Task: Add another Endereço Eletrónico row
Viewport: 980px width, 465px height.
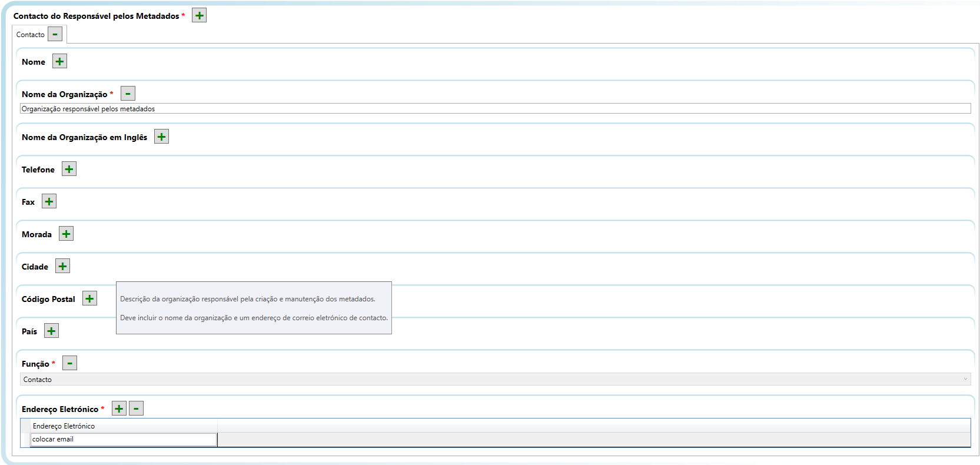Action: pos(119,408)
